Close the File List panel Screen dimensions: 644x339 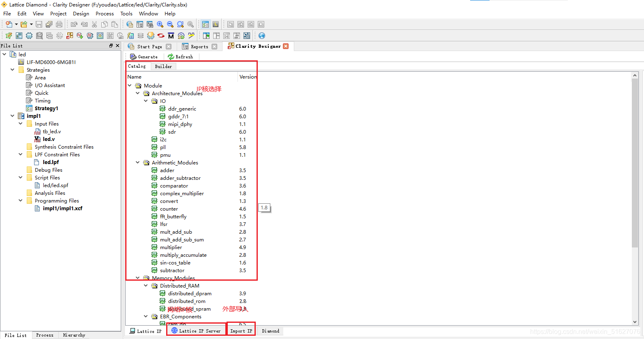click(x=118, y=46)
